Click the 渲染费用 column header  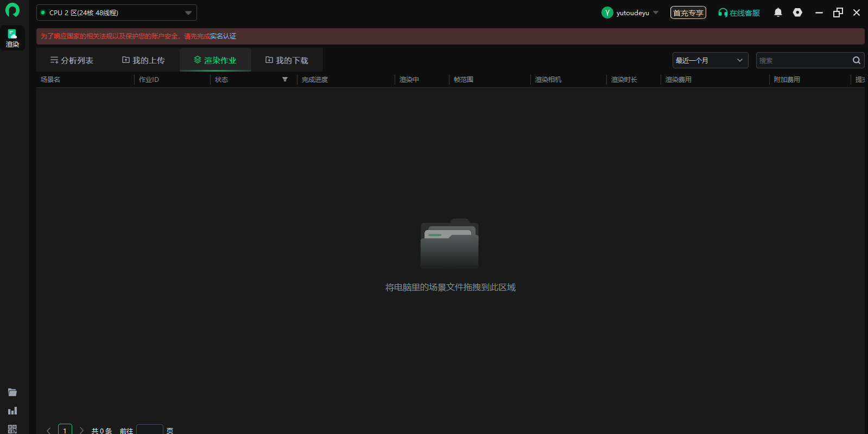pos(679,79)
